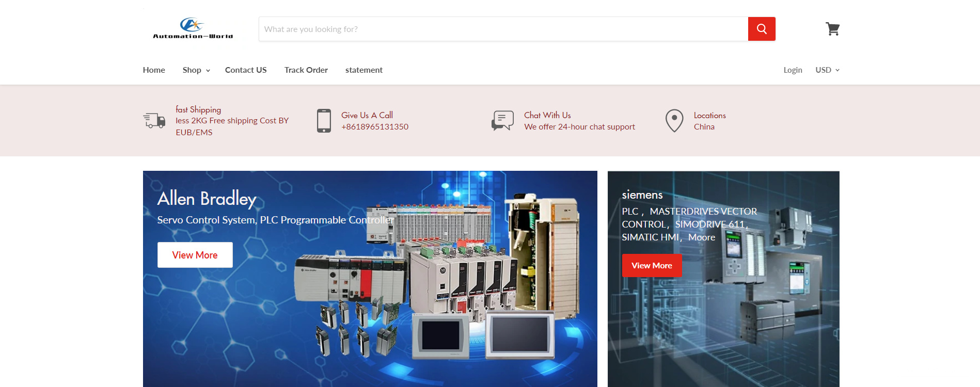Click the Login link
This screenshot has height=387, width=980.
point(793,70)
